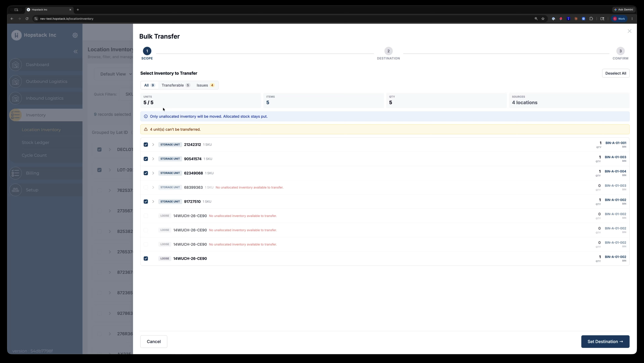Click the Units 5 / 5 summary card
Image resolution: width=644 pixels, height=363 pixels.
click(x=200, y=100)
